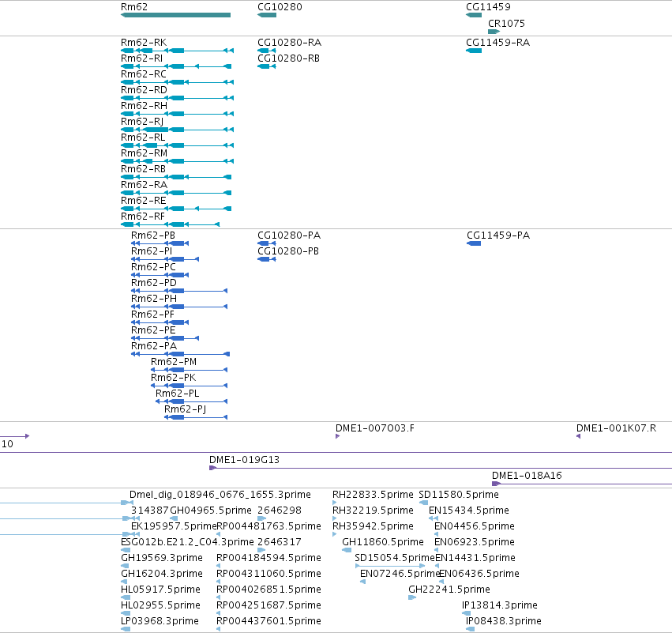Click HL05917.5prime EST label
The image size is (672, 633).
click(161, 590)
